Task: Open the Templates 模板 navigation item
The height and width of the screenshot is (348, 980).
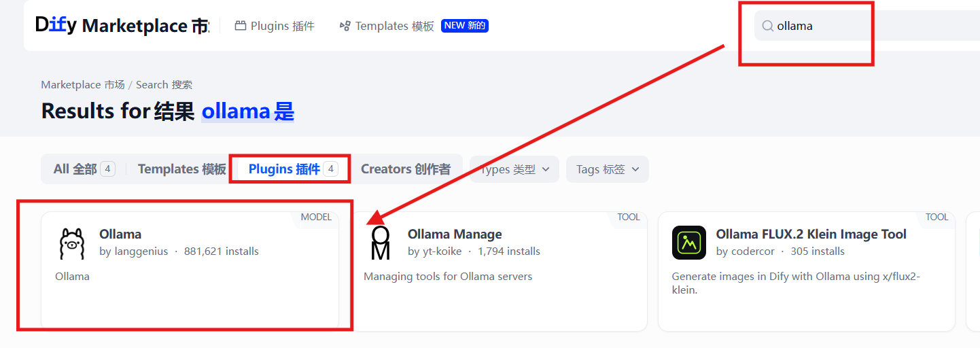Action: (x=387, y=26)
